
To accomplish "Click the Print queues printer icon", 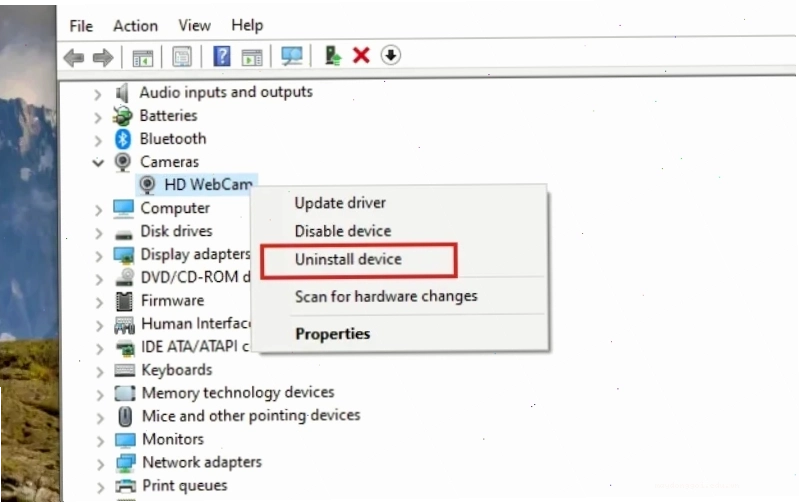I will click(x=125, y=486).
